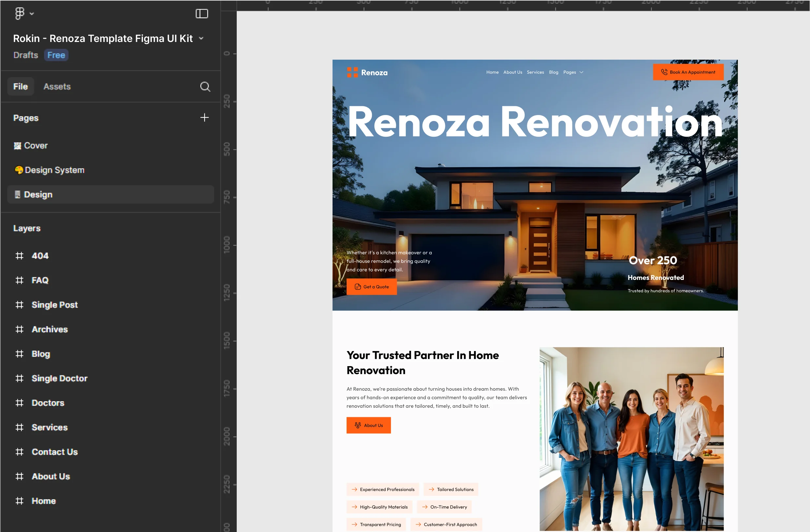This screenshot has width=810, height=532.
Task: Click the Renoza Renovation hero heading
Action: point(535,121)
